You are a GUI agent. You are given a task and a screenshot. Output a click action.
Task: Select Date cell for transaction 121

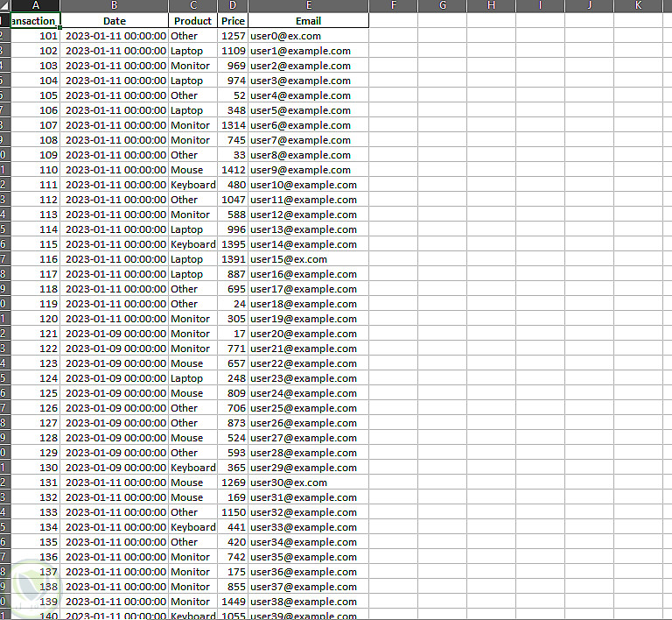[x=114, y=334]
